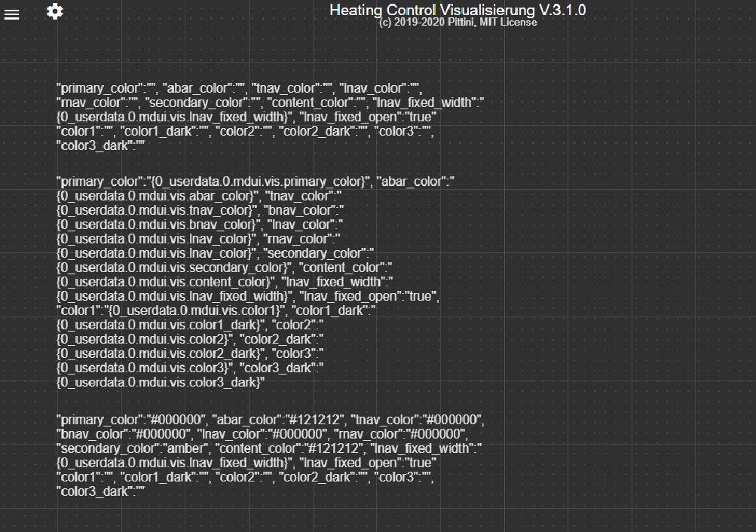Click the {0_userdata.0.mdui.vis.color2_dark} binding line

tap(161, 353)
